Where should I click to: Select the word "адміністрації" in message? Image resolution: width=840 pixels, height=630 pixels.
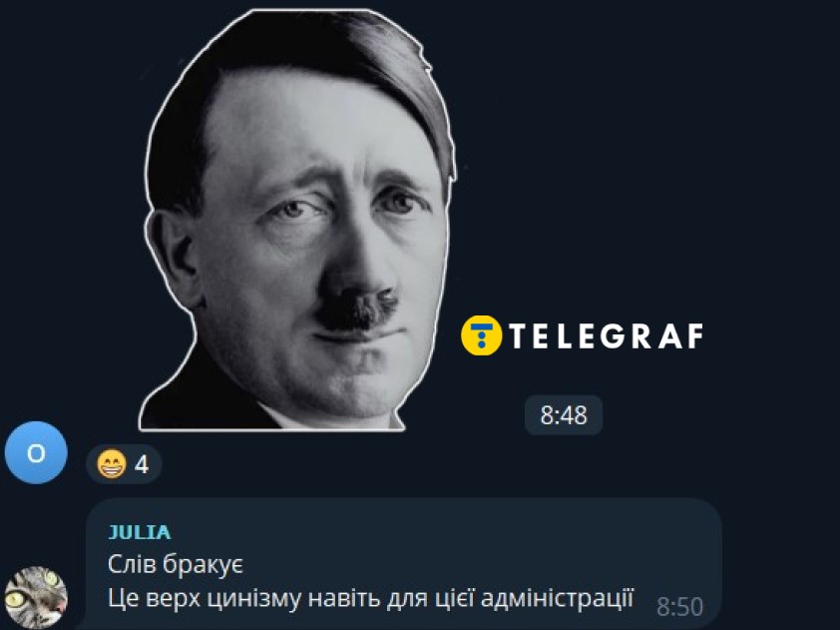pyautogui.click(x=557, y=598)
